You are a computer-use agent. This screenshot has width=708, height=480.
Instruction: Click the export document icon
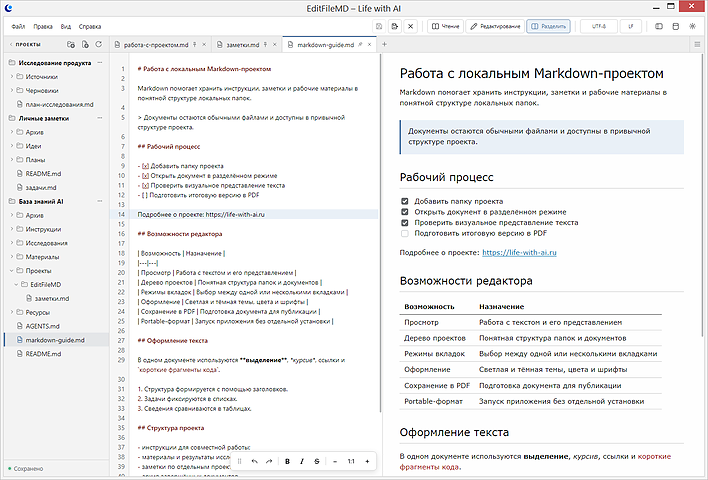click(x=395, y=26)
